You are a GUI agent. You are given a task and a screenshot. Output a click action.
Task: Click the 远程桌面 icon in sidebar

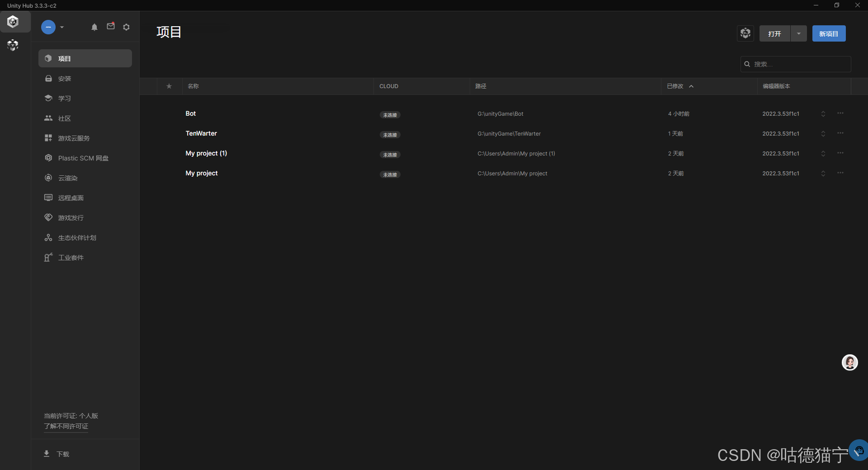click(48, 198)
